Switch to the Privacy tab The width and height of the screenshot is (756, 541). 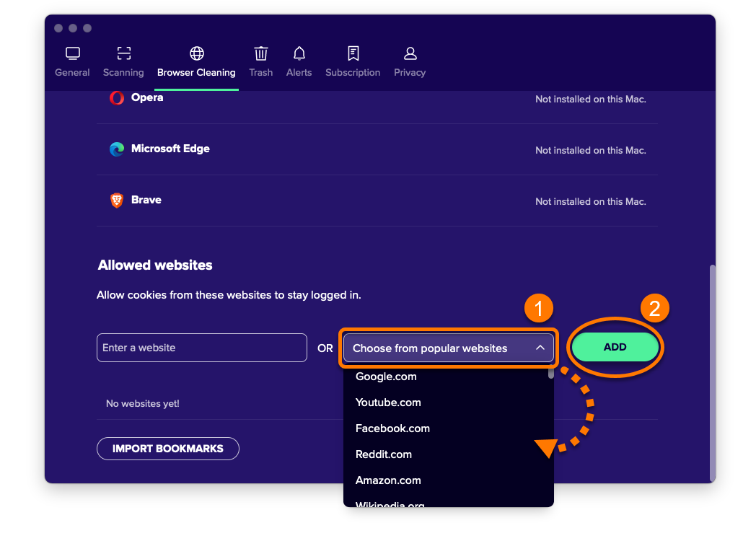tap(410, 62)
